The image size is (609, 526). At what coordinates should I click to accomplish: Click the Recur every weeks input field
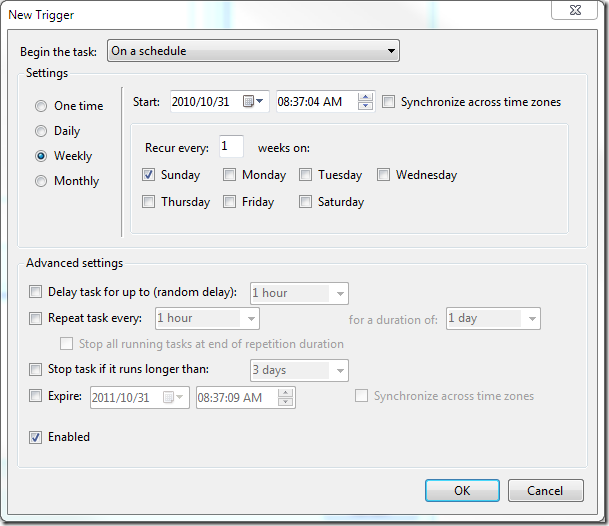[231, 147]
